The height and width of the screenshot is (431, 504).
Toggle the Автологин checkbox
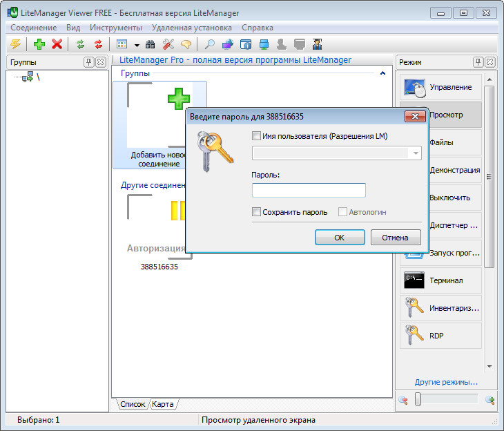[x=342, y=211]
